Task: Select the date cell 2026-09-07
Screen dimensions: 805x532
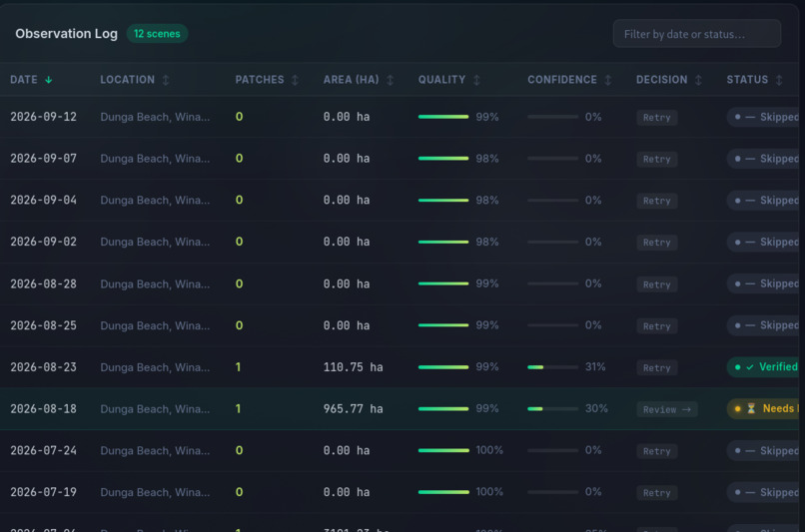Action: click(44, 159)
